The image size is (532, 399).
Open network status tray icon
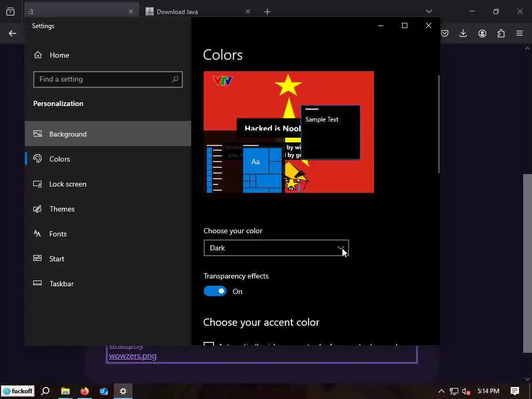(454, 392)
